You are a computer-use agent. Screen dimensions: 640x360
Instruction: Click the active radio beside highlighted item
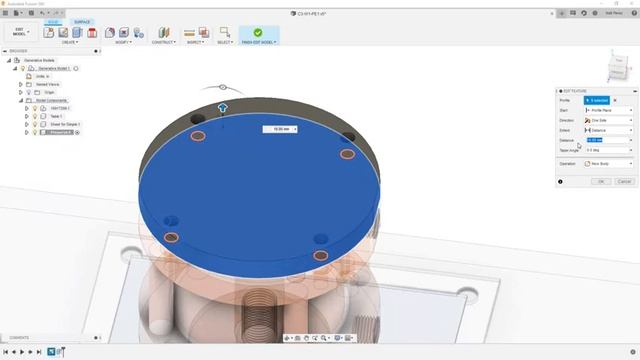click(77, 132)
